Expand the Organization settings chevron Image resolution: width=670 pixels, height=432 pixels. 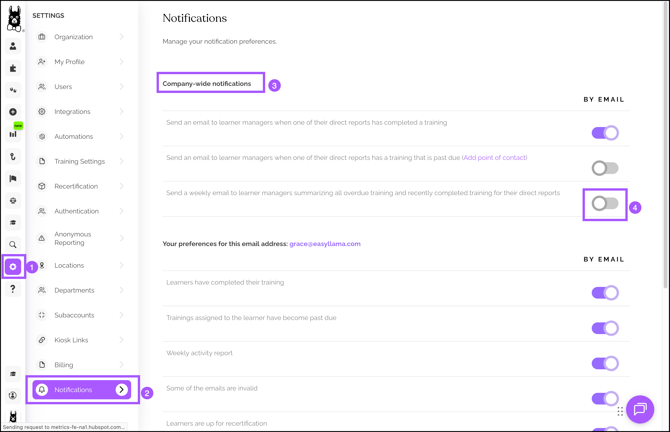tap(122, 37)
